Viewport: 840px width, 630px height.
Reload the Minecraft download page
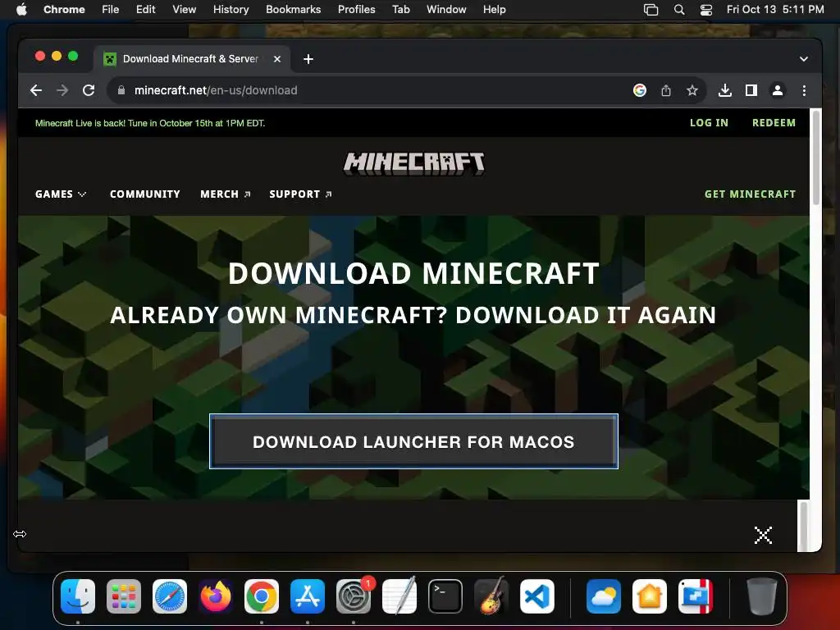click(89, 90)
